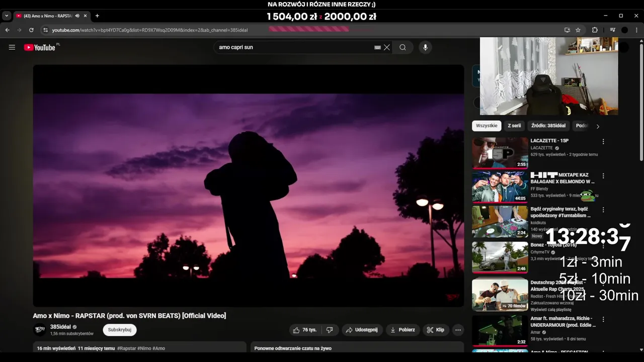
Task: Subscribe to 385idéal with Subskrybuj
Action: coord(120,330)
